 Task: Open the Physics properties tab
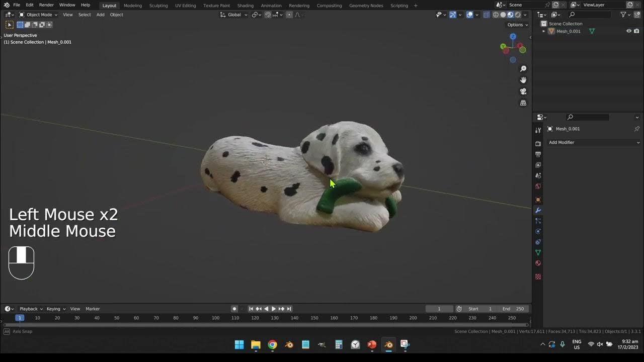click(x=538, y=231)
